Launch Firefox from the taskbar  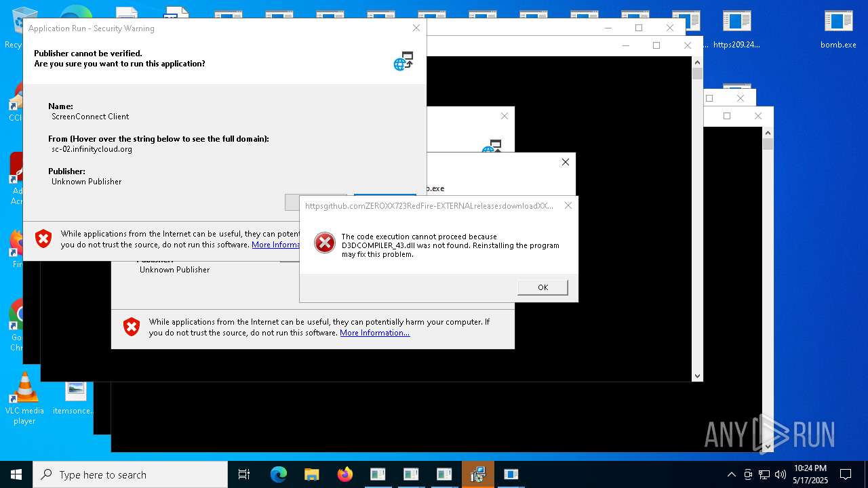344,474
